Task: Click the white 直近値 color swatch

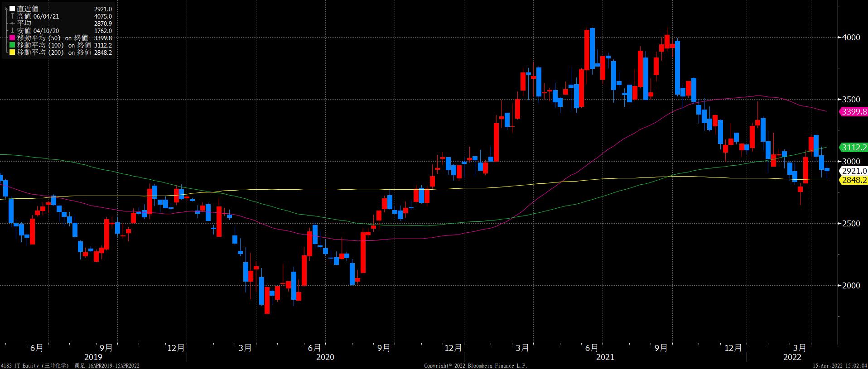Action: 12,9
